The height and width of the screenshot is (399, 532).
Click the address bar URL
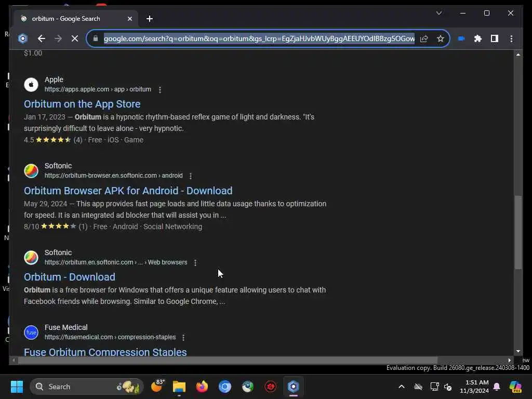[259, 38]
